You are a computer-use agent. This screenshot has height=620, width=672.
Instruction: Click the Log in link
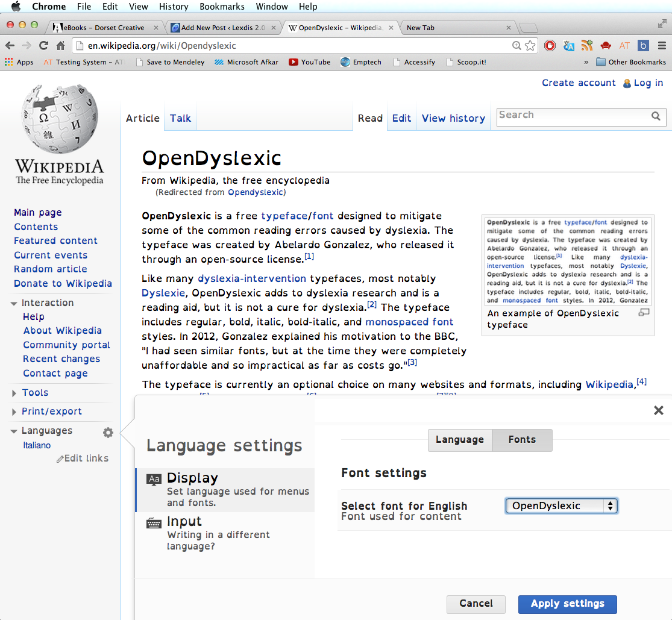pos(648,83)
